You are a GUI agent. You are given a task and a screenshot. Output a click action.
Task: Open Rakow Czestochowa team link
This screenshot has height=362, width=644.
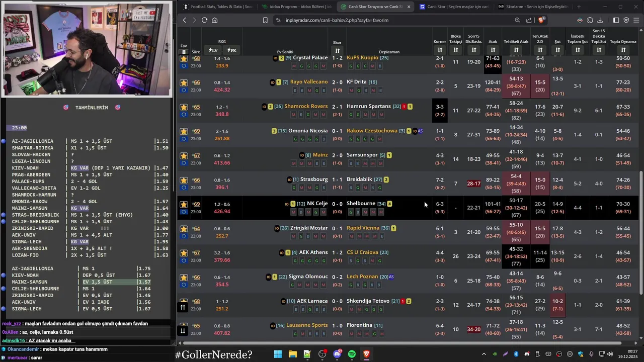point(372,131)
